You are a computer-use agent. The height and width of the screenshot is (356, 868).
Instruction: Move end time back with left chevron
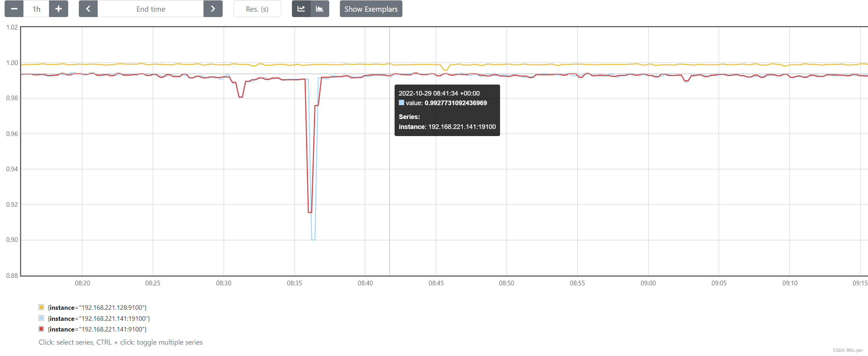(88, 9)
